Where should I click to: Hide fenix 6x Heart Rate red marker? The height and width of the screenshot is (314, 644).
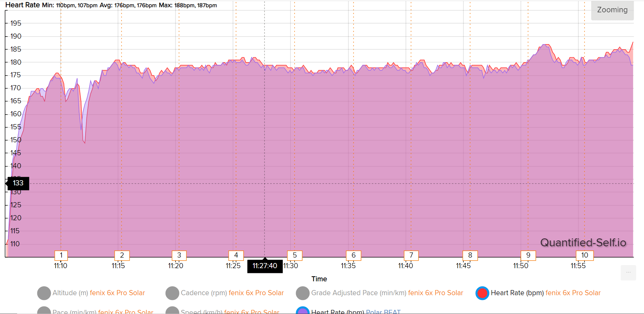pyautogui.click(x=482, y=293)
